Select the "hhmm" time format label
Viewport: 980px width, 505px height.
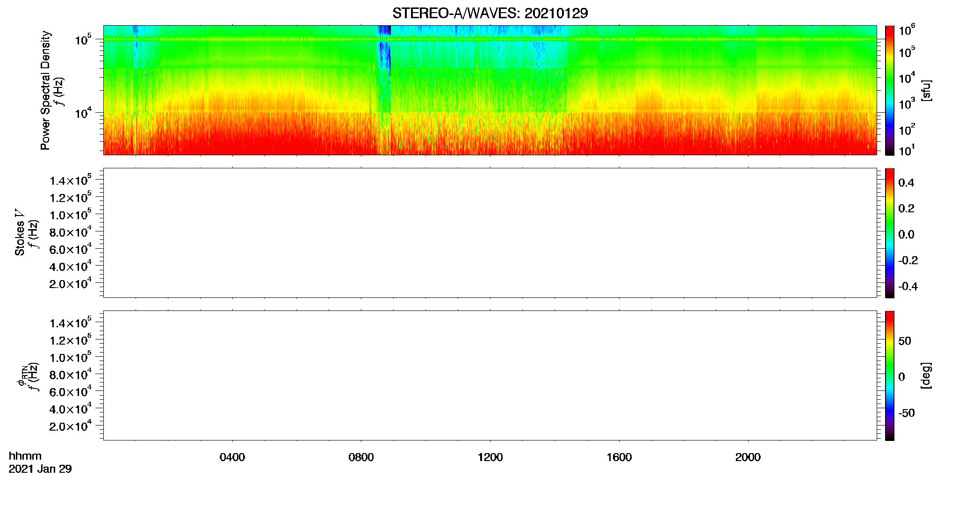pyautogui.click(x=25, y=456)
